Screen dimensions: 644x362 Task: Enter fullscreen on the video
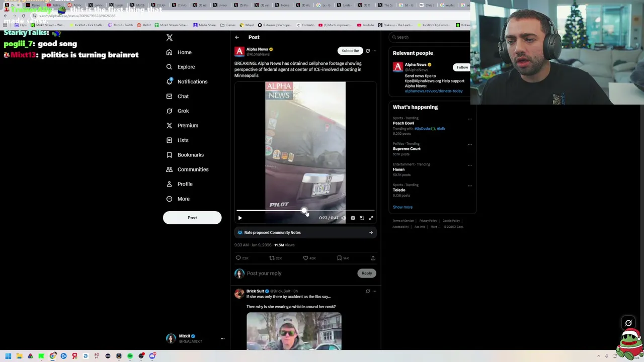coord(371,218)
